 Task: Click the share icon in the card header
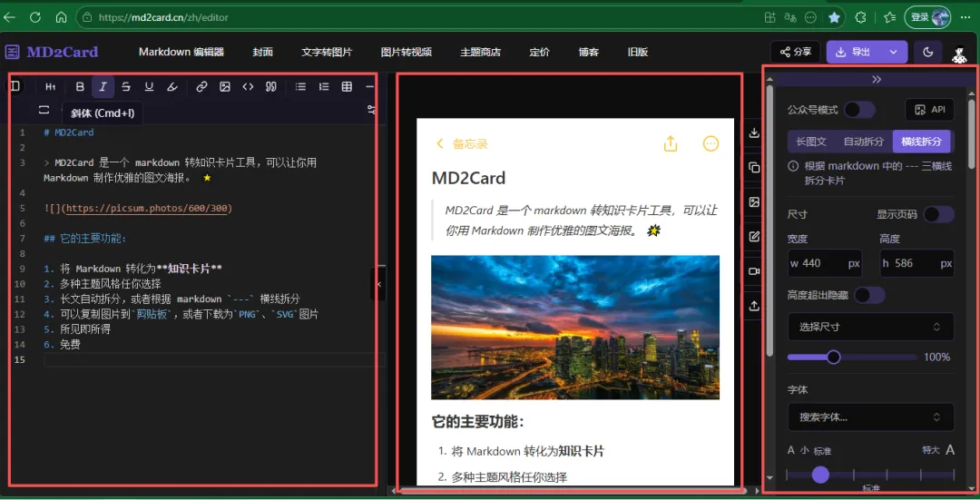coord(670,143)
